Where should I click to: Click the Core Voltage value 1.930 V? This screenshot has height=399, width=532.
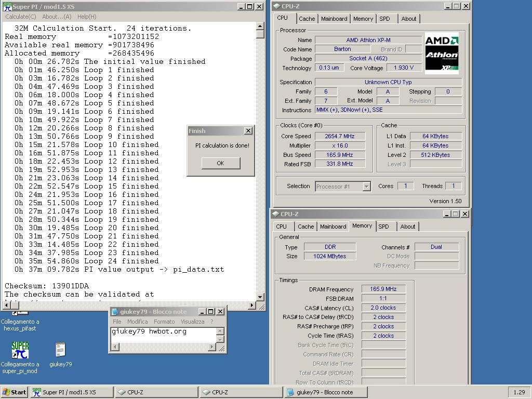pos(404,68)
